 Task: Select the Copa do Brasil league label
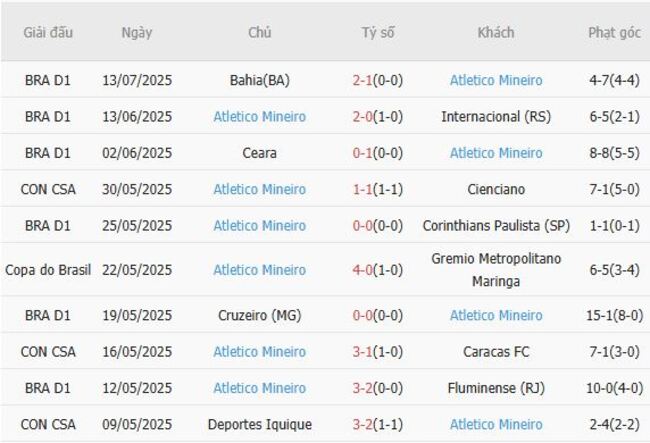pos(48,270)
